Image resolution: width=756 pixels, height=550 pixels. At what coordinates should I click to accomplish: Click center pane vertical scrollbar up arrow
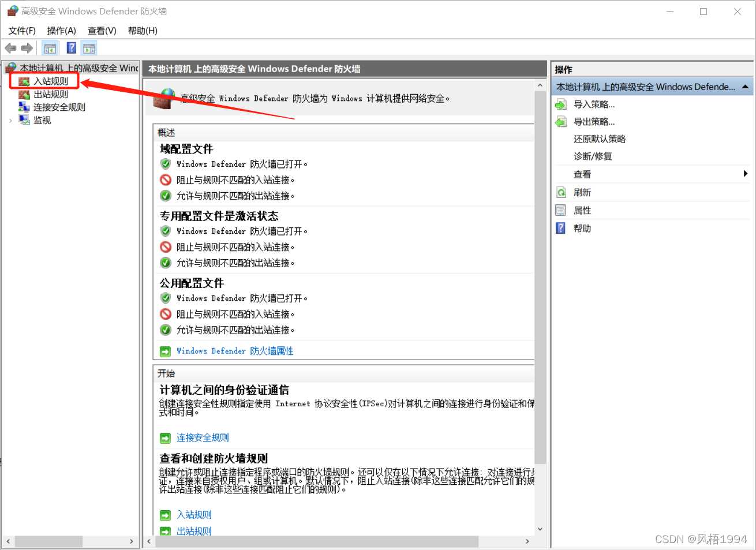coord(540,85)
